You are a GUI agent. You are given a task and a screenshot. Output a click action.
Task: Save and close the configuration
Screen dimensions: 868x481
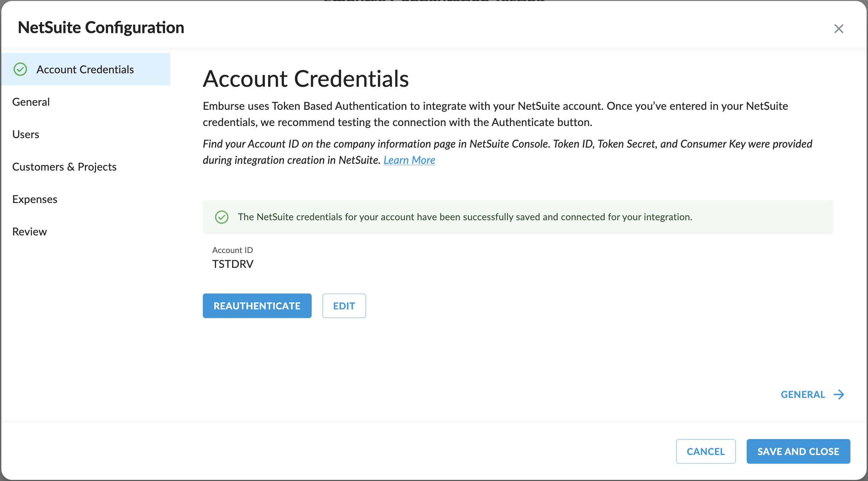point(798,451)
